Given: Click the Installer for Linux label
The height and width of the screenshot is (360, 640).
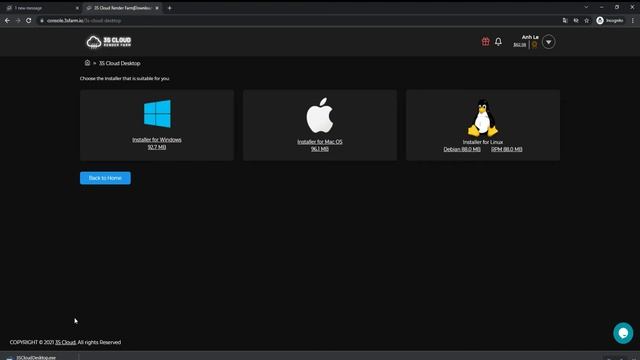Looking at the screenshot, I should tap(483, 142).
